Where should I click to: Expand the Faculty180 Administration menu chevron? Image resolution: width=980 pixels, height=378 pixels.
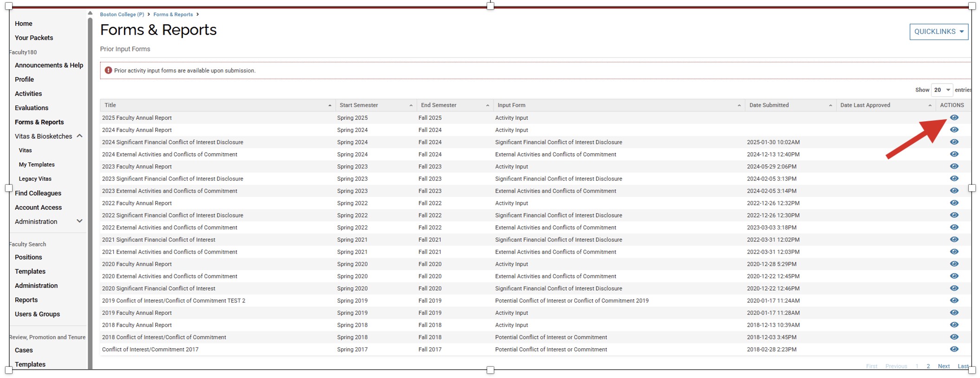(x=79, y=221)
